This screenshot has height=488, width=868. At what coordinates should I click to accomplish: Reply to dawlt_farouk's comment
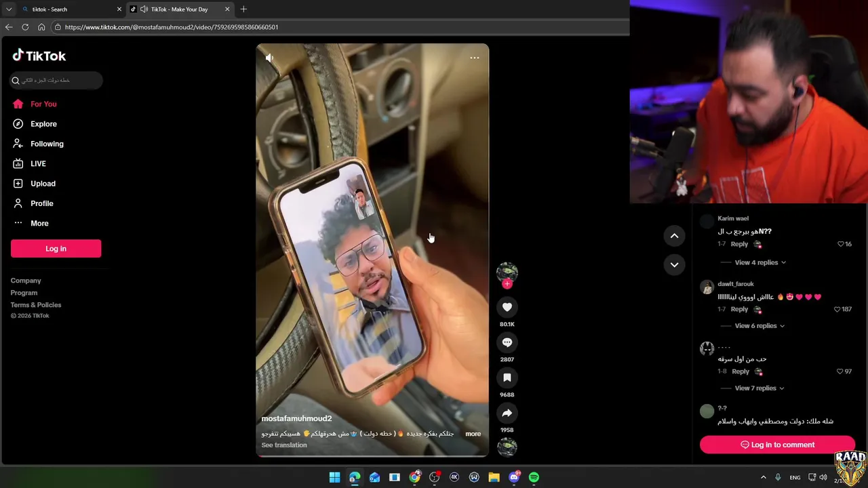pos(739,309)
